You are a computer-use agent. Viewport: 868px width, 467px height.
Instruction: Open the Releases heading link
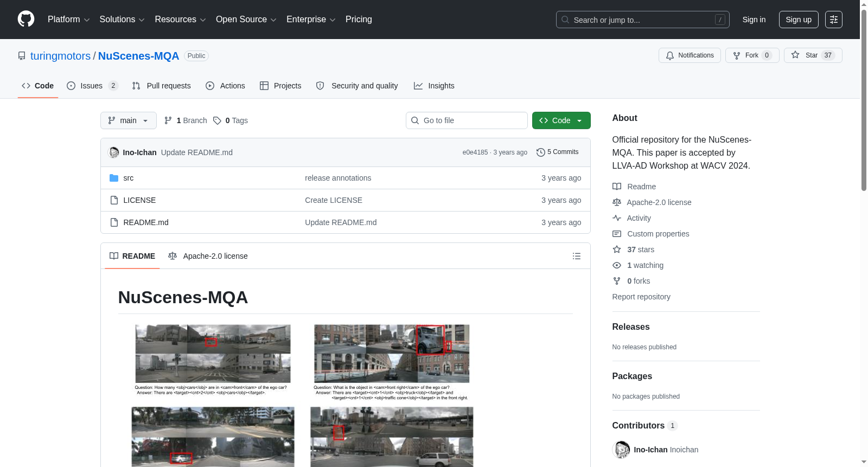tap(631, 327)
